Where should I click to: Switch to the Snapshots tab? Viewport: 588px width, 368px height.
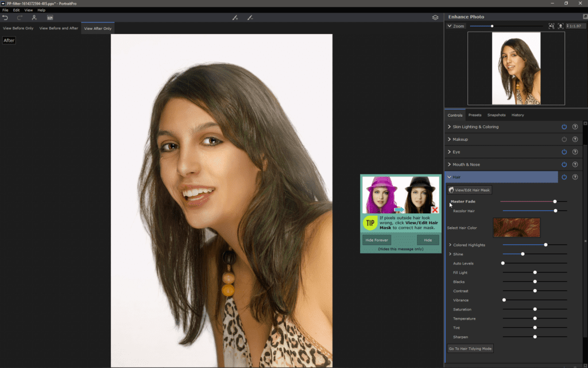[497, 115]
